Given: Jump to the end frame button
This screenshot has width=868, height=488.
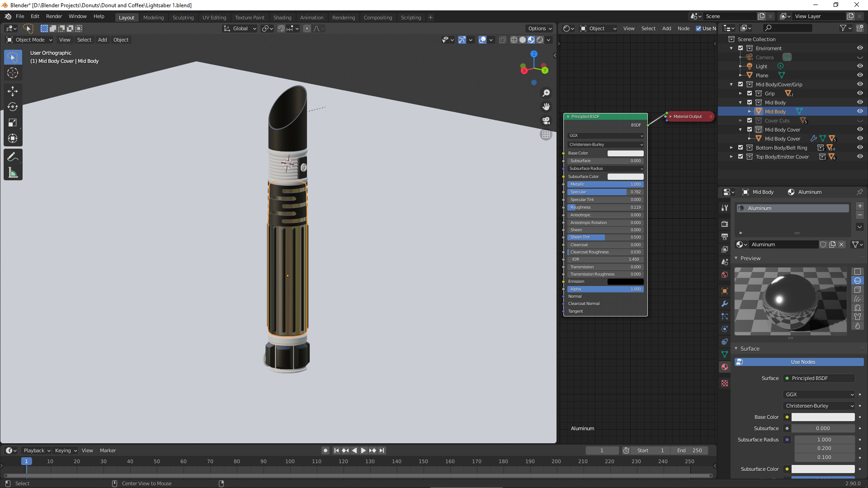Looking at the screenshot, I should [x=382, y=450].
